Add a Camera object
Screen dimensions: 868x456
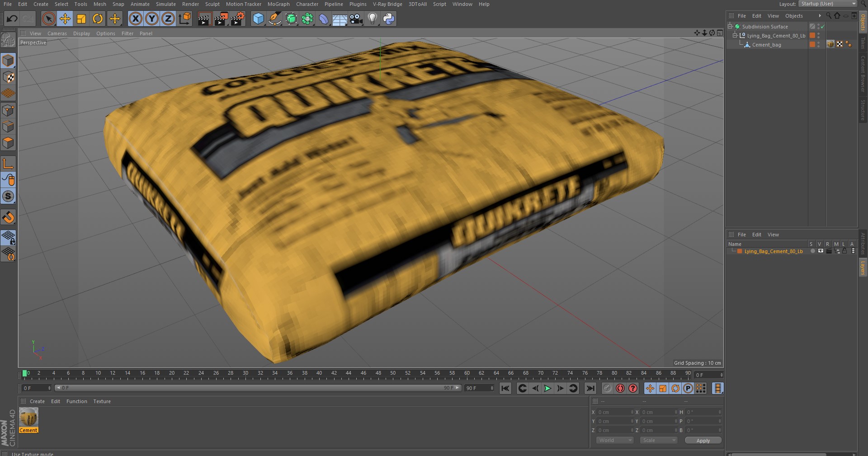(x=356, y=19)
